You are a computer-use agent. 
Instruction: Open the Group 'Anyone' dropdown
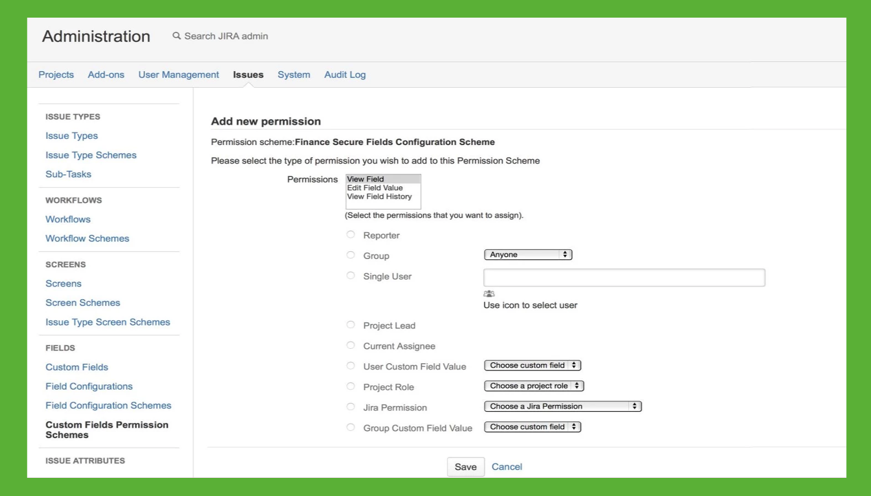[x=527, y=255]
